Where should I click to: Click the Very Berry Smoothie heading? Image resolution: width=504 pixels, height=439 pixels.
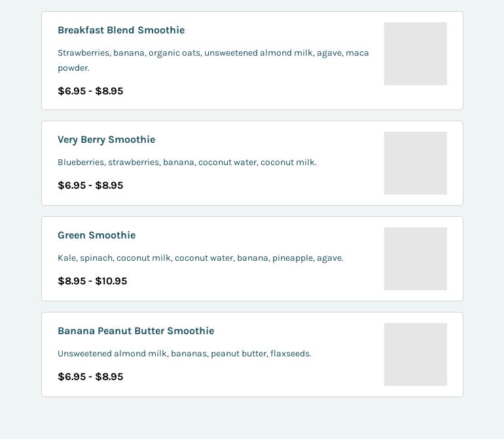(x=106, y=140)
